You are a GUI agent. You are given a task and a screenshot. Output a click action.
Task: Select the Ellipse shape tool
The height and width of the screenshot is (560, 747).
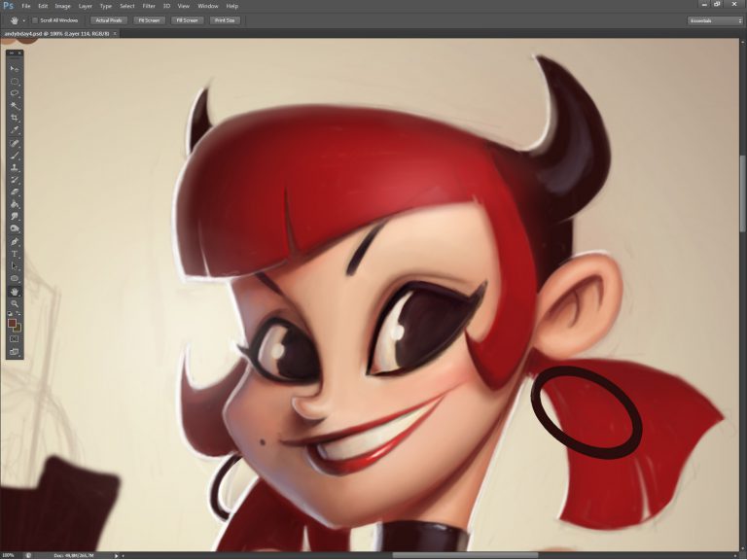tap(15, 279)
